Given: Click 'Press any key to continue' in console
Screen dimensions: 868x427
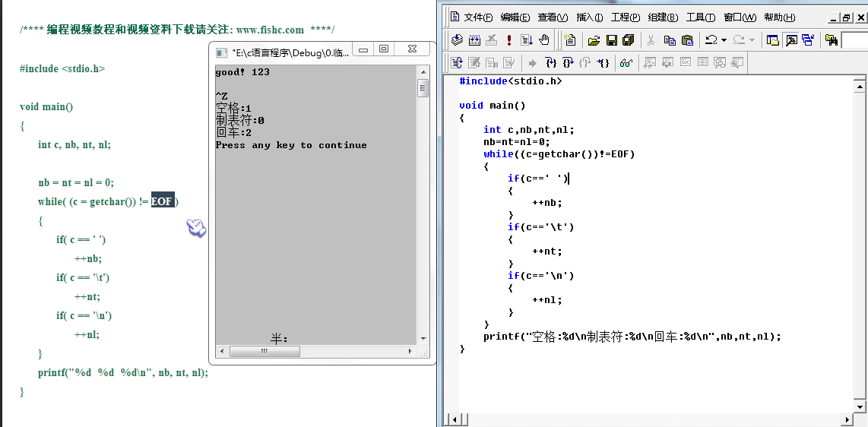Looking at the screenshot, I should point(291,145).
